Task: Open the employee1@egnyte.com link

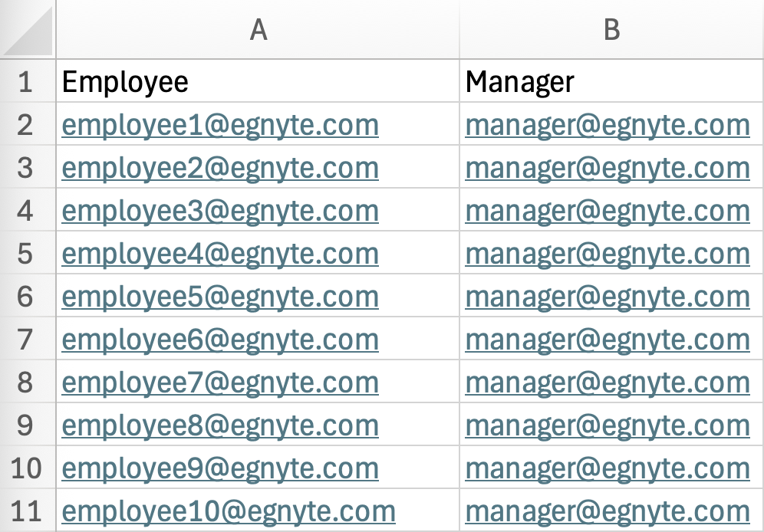Action: pyautogui.click(x=220, y=125)
